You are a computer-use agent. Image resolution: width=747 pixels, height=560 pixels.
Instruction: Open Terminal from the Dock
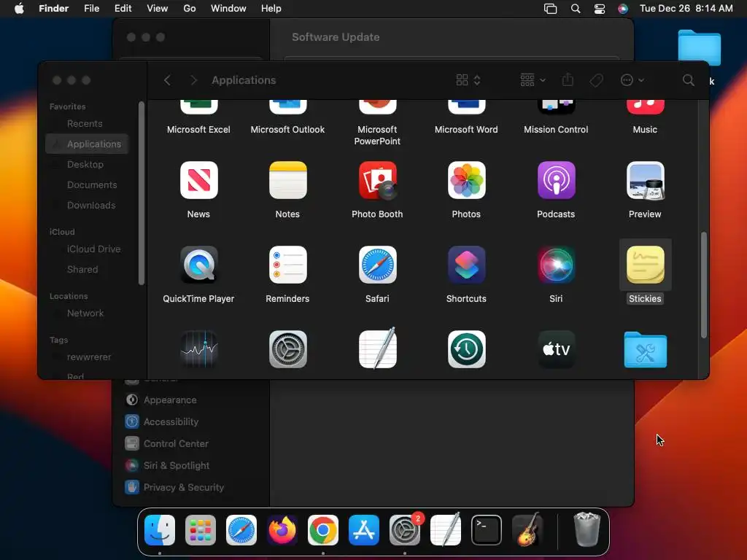[487, 530]
